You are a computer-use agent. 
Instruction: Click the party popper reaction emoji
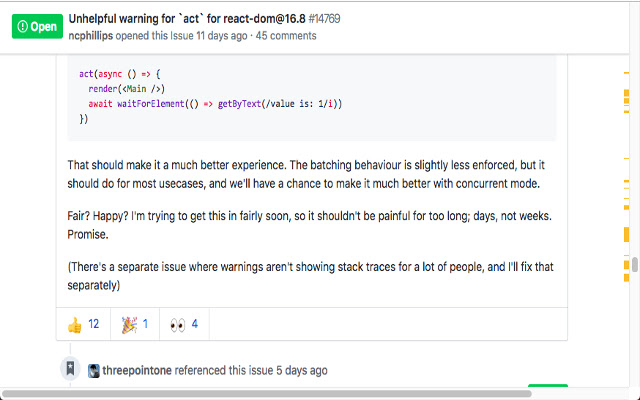128,324
